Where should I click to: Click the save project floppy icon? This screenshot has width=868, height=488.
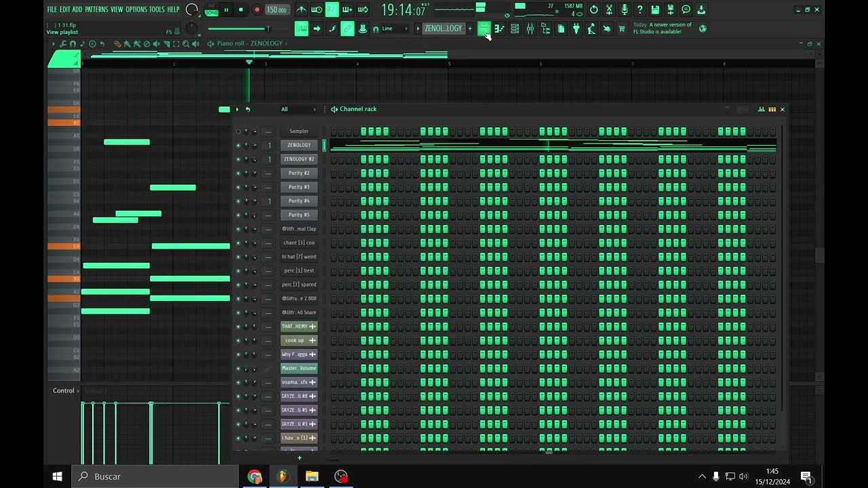pos(655,9)
